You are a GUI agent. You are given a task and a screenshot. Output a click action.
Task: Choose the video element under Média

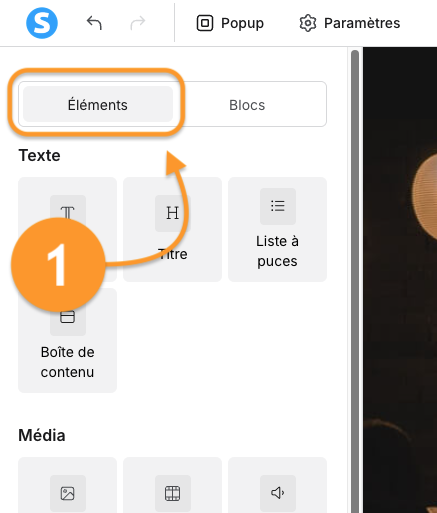tap(172, 485)
